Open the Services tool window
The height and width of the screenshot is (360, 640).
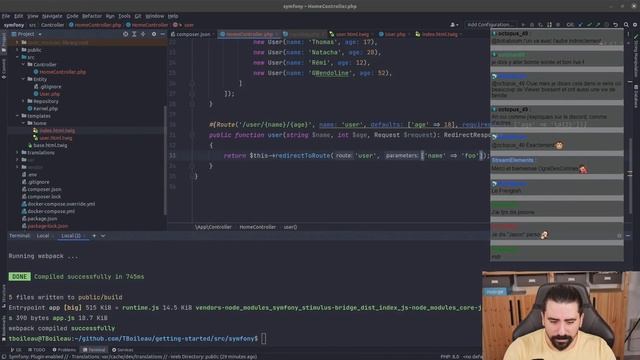tap(122, 350)
